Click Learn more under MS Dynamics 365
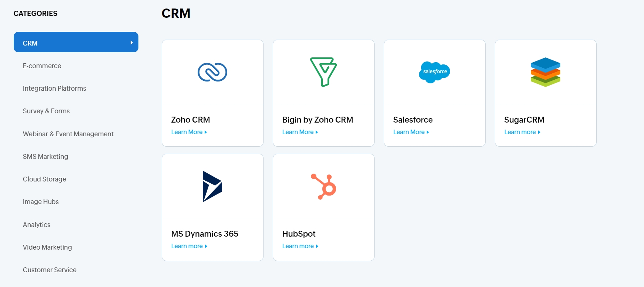 (189, 246)
